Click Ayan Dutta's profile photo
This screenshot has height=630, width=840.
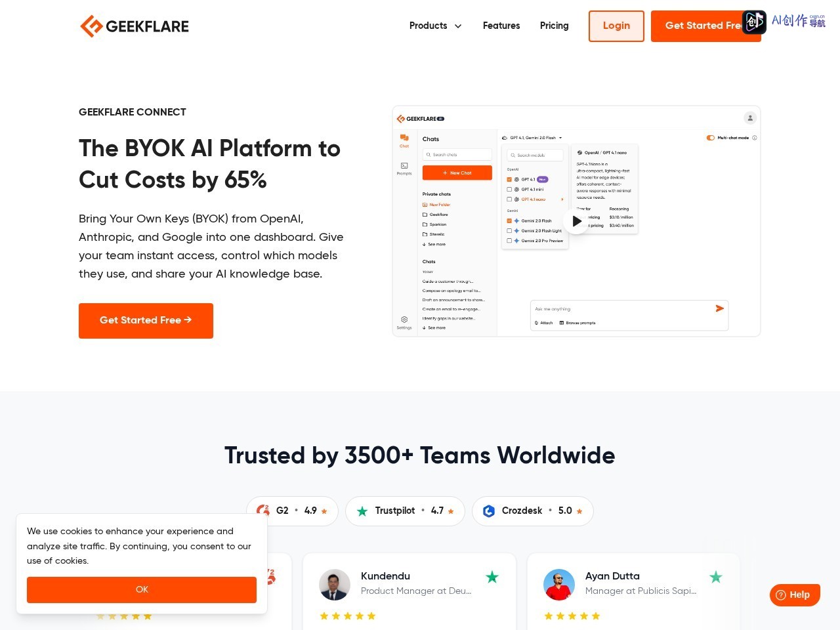pos(559,585)
